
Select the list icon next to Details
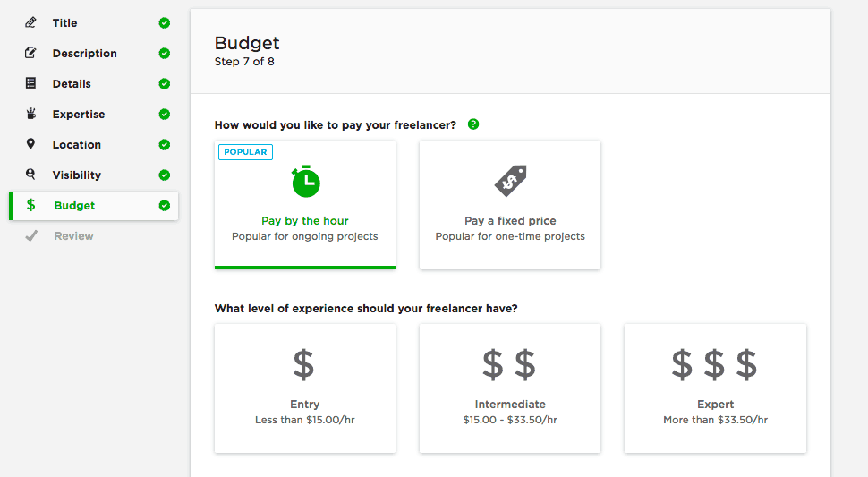click(x=31, y=83)
